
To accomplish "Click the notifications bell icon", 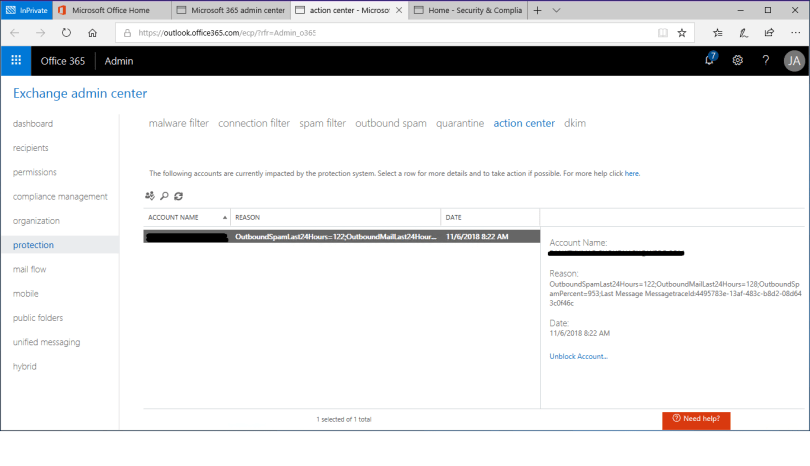I will (710, 60).
